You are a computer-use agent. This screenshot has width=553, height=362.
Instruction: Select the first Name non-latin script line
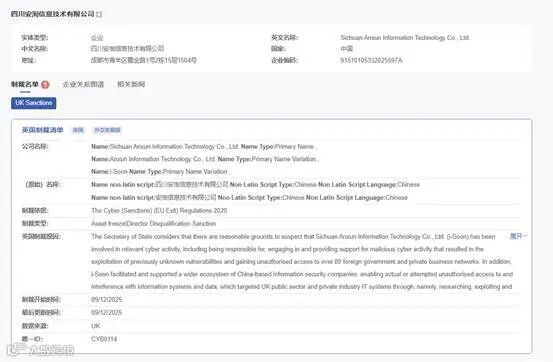[255, 185]
